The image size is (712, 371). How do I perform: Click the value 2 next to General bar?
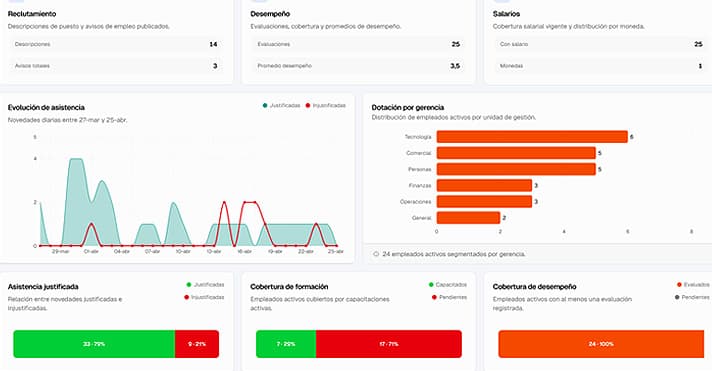coord(504,218)
